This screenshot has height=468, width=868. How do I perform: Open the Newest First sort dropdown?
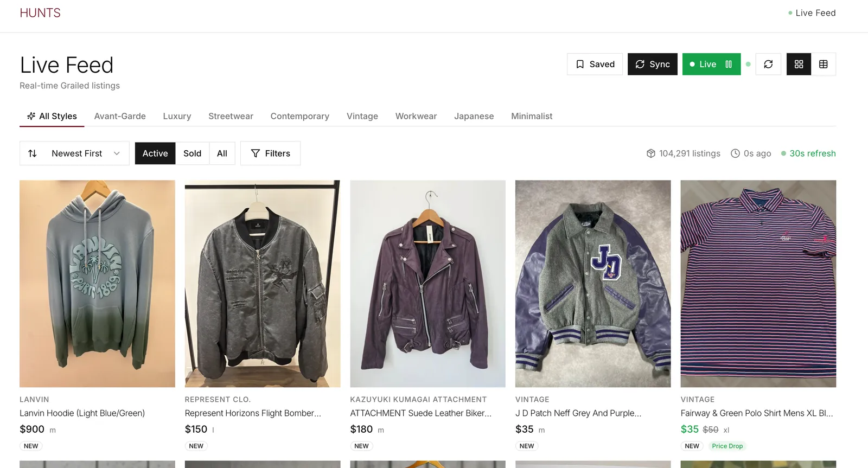point(74,153)
